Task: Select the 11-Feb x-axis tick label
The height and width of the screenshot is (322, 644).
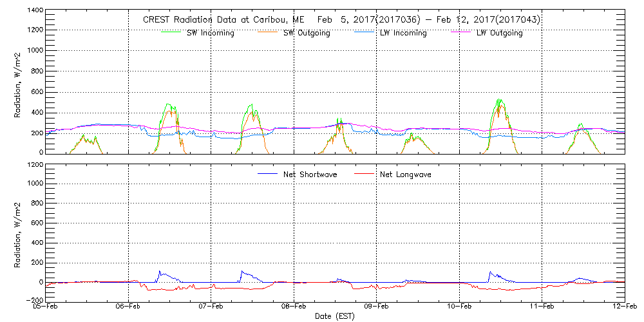Action: point(542,308)
